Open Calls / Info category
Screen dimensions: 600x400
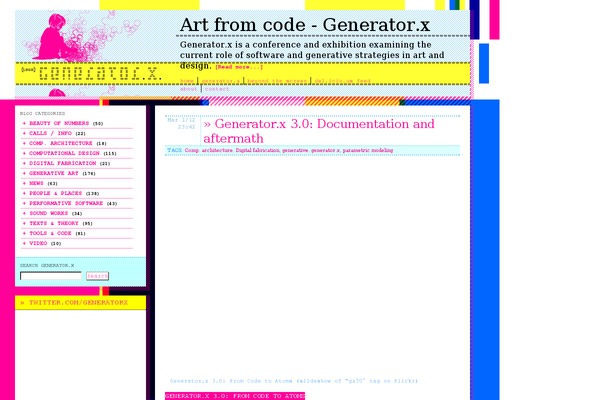[50, 133]
